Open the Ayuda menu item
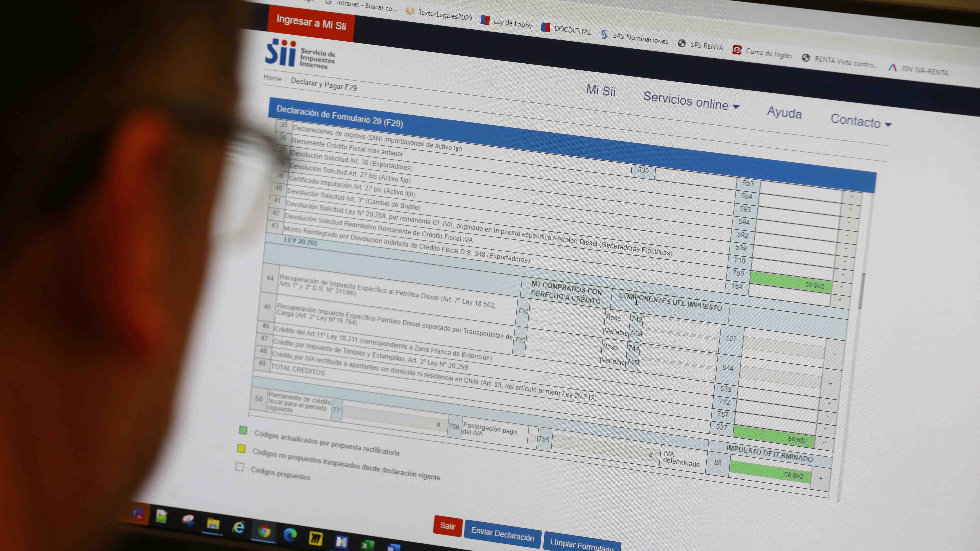The width and height of the screenshot is (980, 551). click(784, 113)
